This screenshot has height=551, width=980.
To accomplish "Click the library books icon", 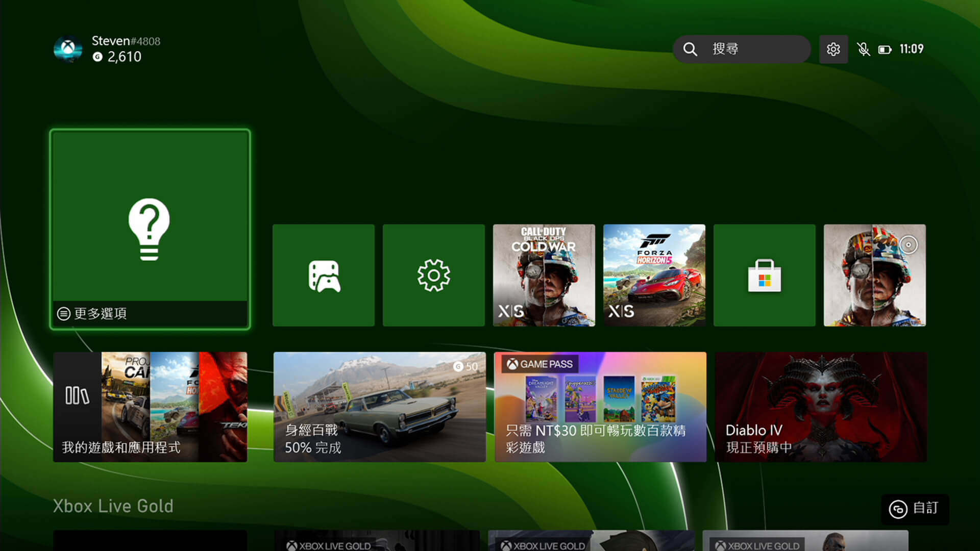I will tap(77, 395).
